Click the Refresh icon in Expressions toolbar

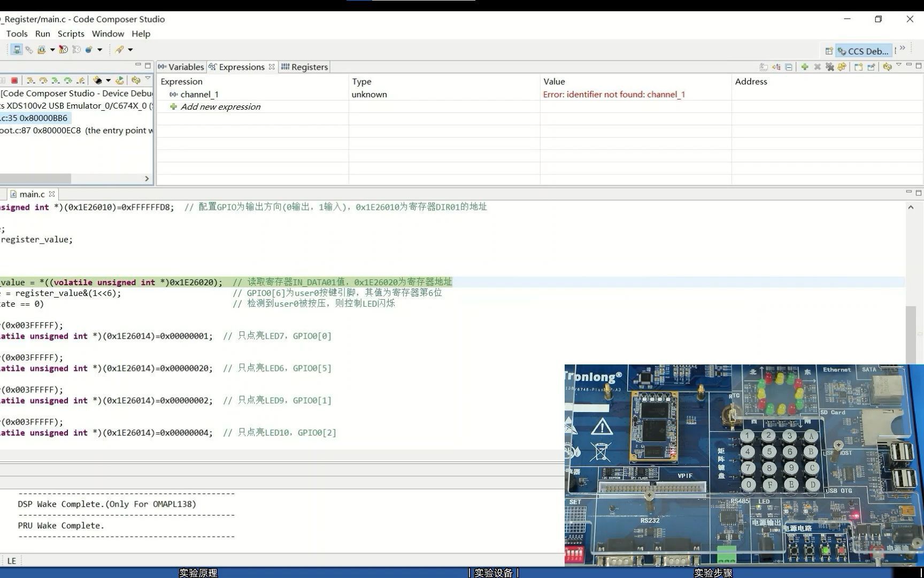[888, 66]
